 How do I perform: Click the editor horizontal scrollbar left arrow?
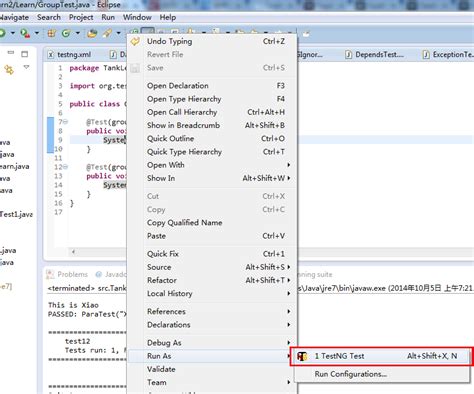point(73,252)
